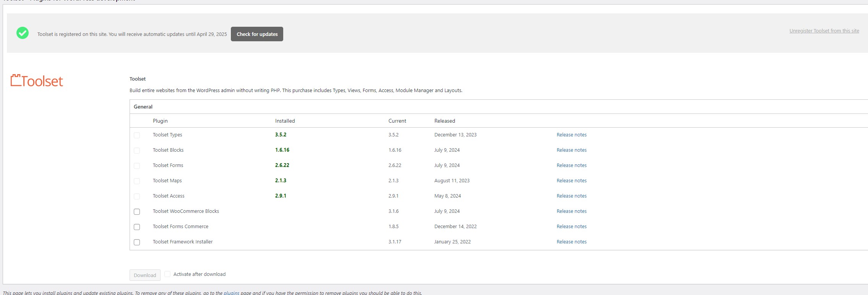Select the Toolset Forms Commerce checkbox
The width and height of the screenshot is (868, 295).
pos(137,227)
